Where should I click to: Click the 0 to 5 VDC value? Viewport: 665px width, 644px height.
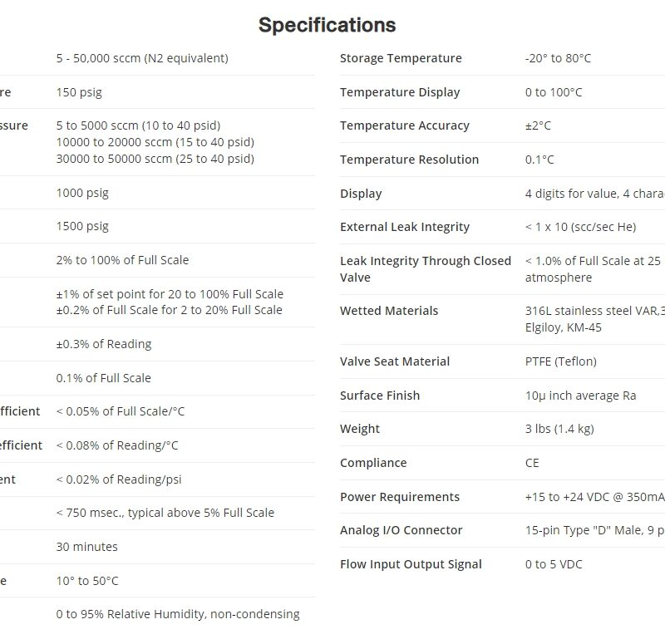click(554, 564)
